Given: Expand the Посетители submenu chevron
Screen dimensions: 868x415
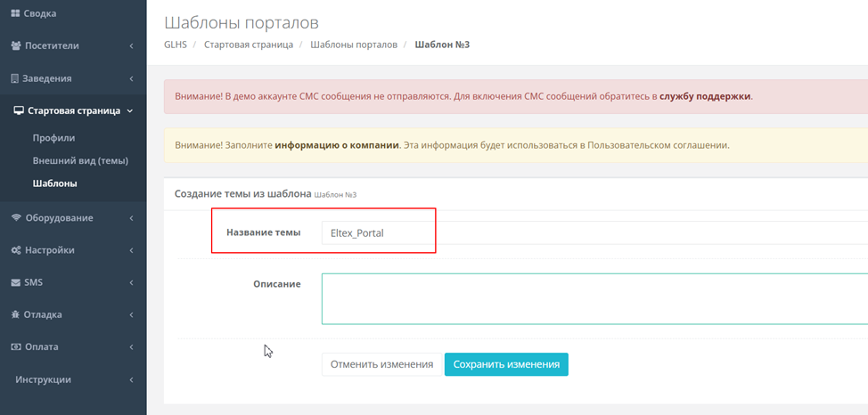Looking at the screenshot, I should tap(131, 45).
